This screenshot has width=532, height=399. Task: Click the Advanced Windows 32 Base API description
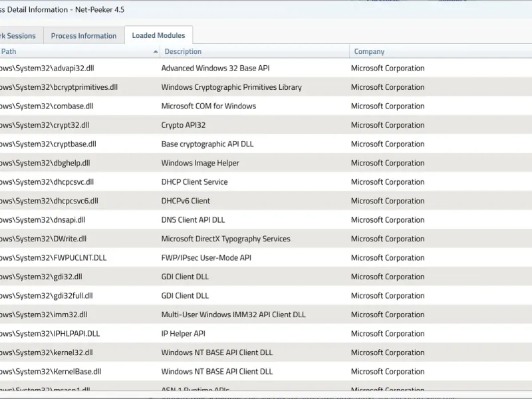click(215, 68)
